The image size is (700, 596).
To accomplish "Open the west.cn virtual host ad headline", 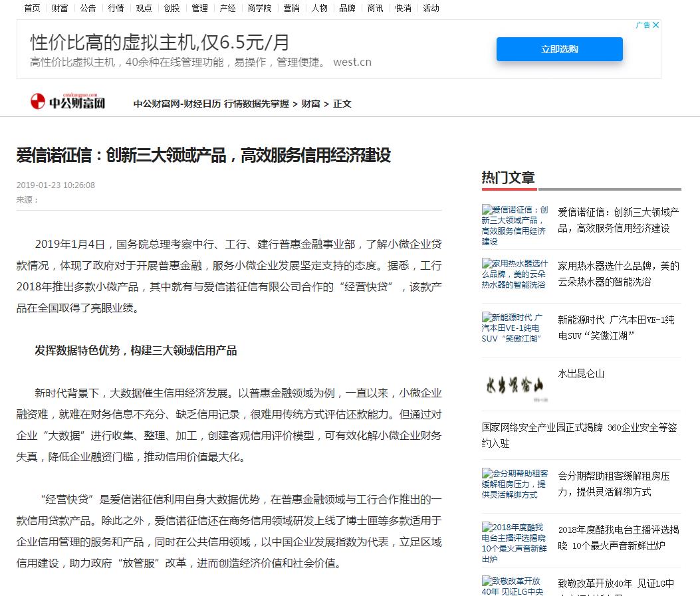I will [x=160, y=43].
